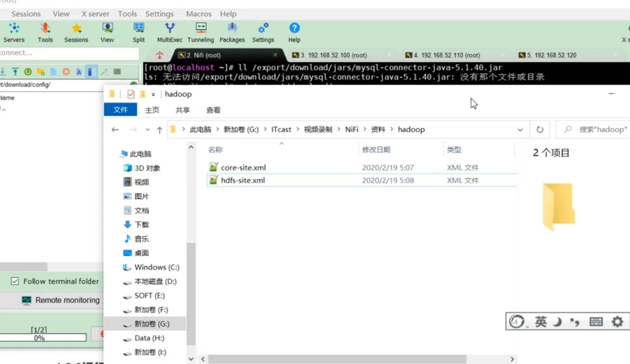Select Windows (C:) drive
This screenshot has width=630, height=364.
pos(156,267)
